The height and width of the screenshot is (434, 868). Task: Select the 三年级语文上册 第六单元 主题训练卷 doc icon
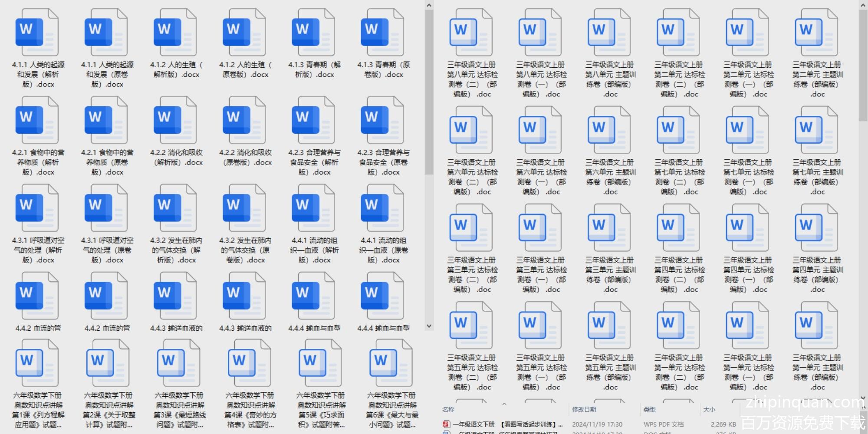[609, 130]
